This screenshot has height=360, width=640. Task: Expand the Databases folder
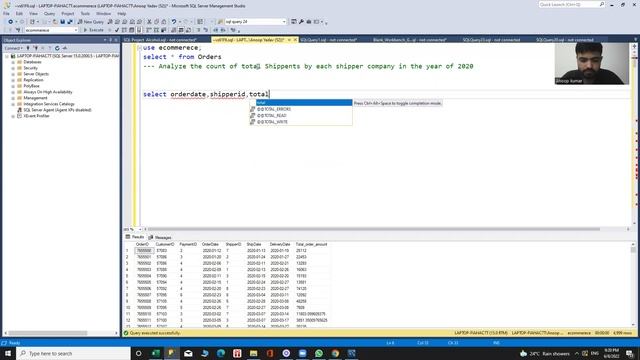pos(13,62)
